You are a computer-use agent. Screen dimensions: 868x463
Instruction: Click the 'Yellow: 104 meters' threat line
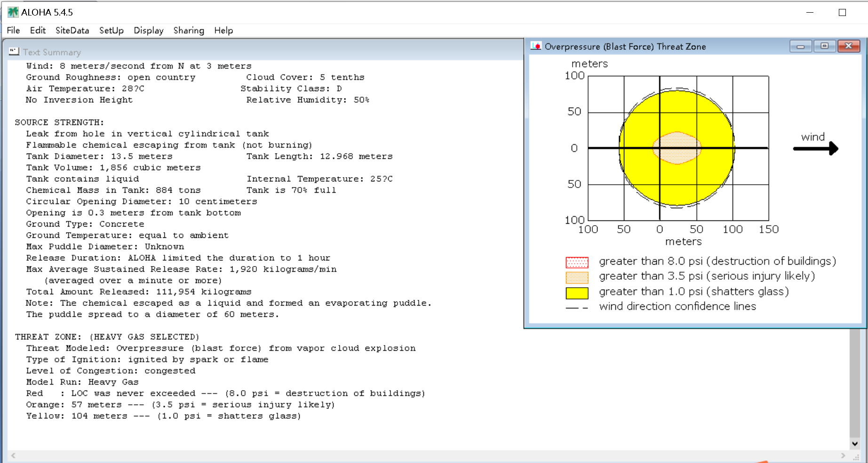click(164, 416)
